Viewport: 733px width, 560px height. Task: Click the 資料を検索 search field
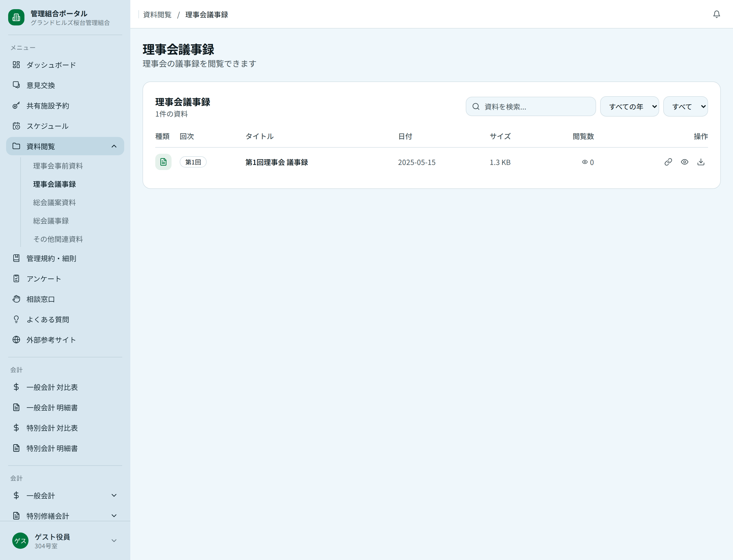(x=531, y=106)
